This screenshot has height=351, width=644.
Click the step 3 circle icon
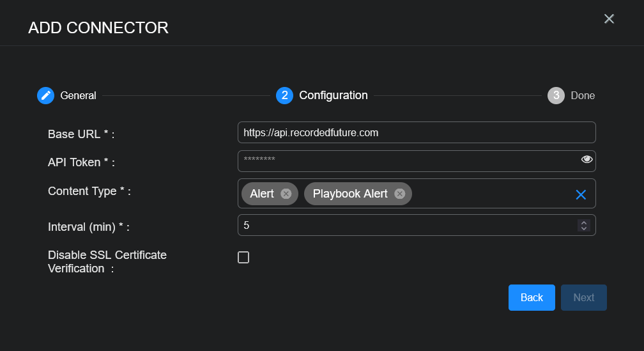(x=556, y=95)
